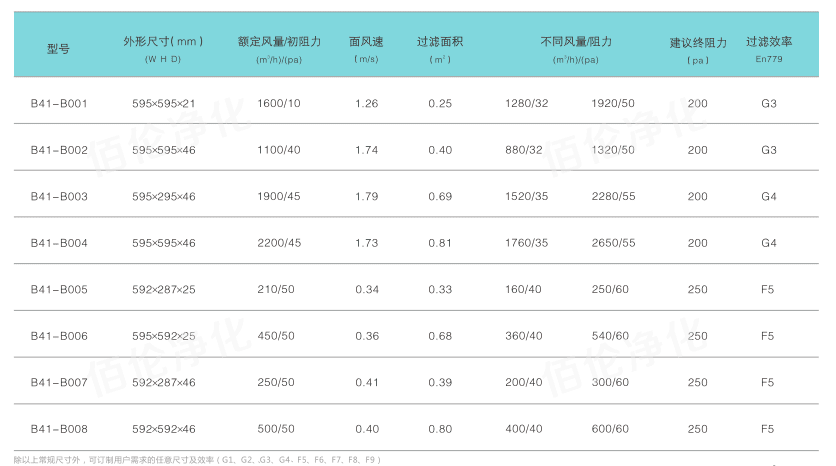Select airflow value 500/50
The image size is (836, 466).
coord(276,429)
